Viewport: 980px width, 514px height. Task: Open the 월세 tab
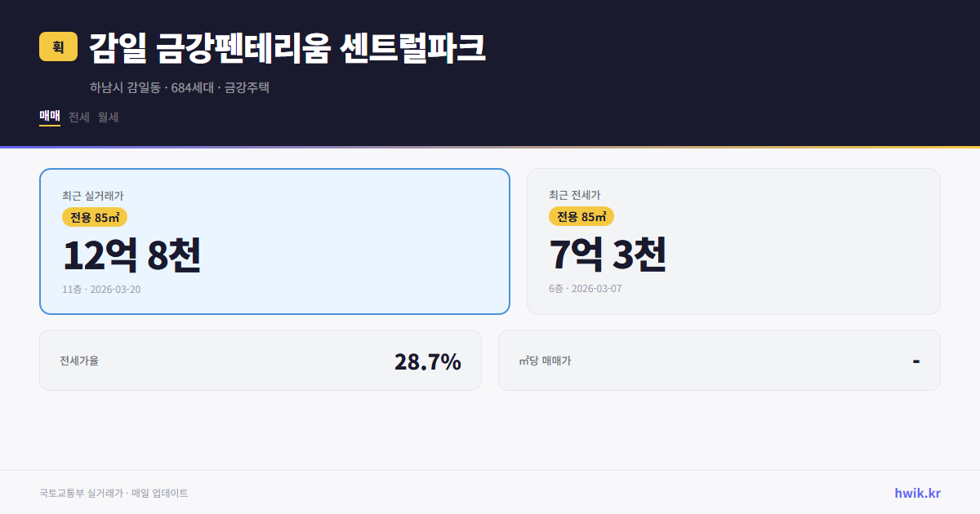[x=106, y=117]
